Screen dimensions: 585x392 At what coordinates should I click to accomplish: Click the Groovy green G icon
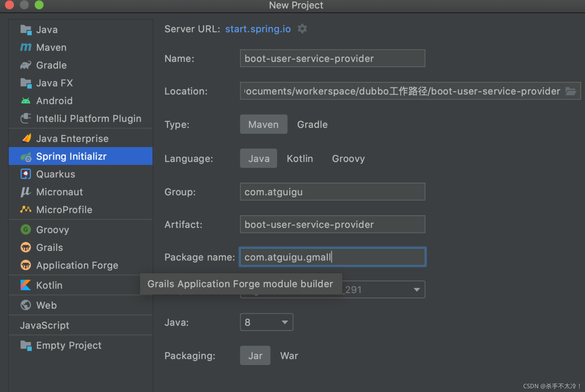(26, 229)
